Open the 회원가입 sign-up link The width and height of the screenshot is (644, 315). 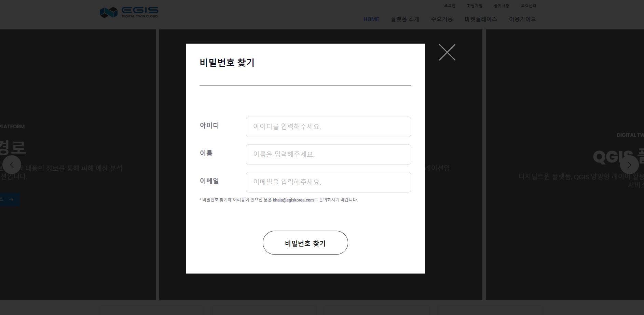(475, 6)
